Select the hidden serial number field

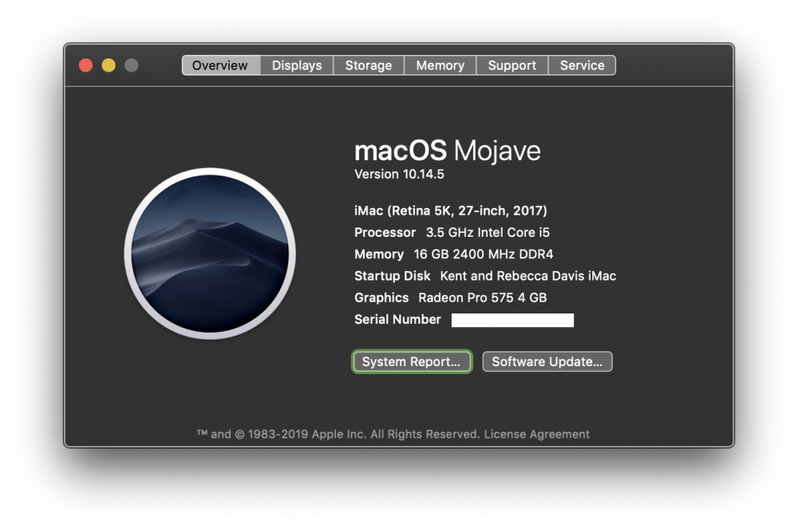coord(513,320)
